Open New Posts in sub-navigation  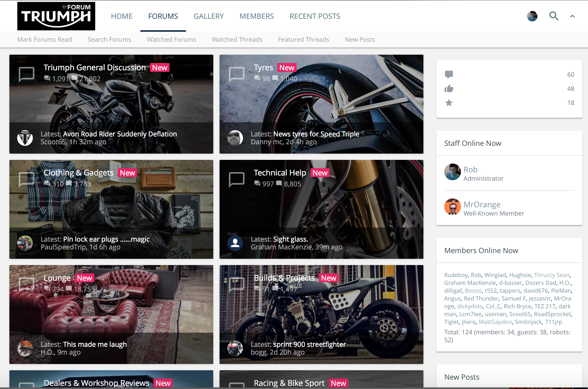[360, 39]
